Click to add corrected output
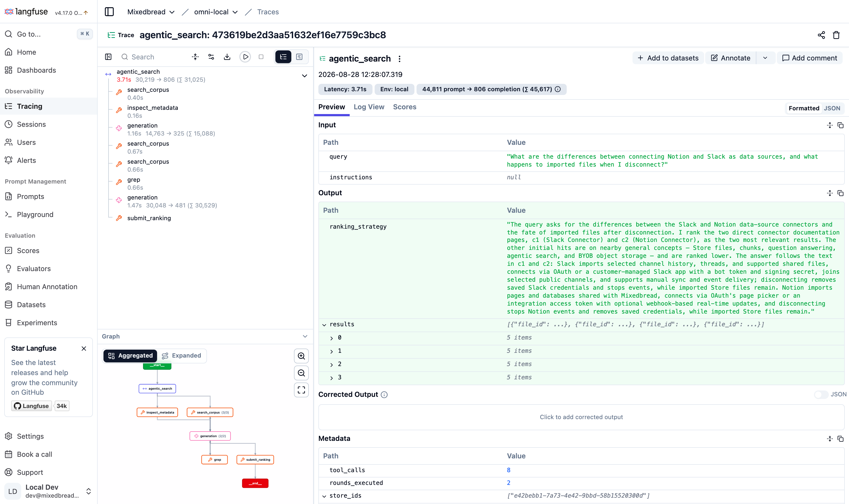The image size is (849, 504). pyautogui.click(x=581, y=417)
